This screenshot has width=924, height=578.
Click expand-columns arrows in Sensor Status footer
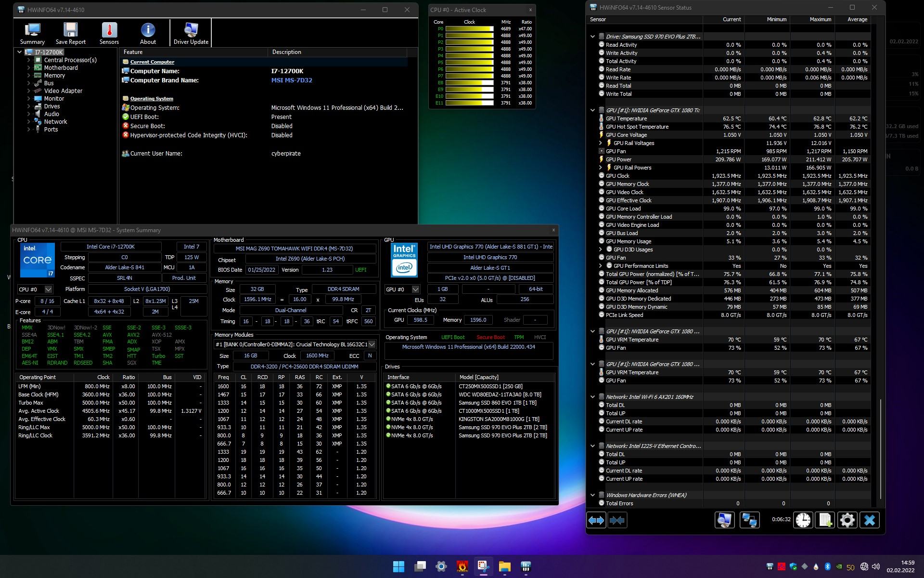(596, 520)
